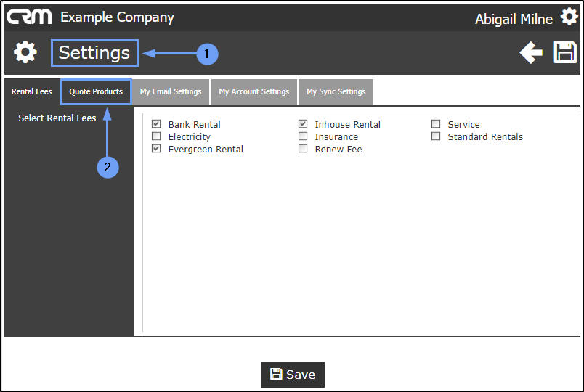
Task: Uncheck the Evergreen Rental checkbox
Action: 156,149
